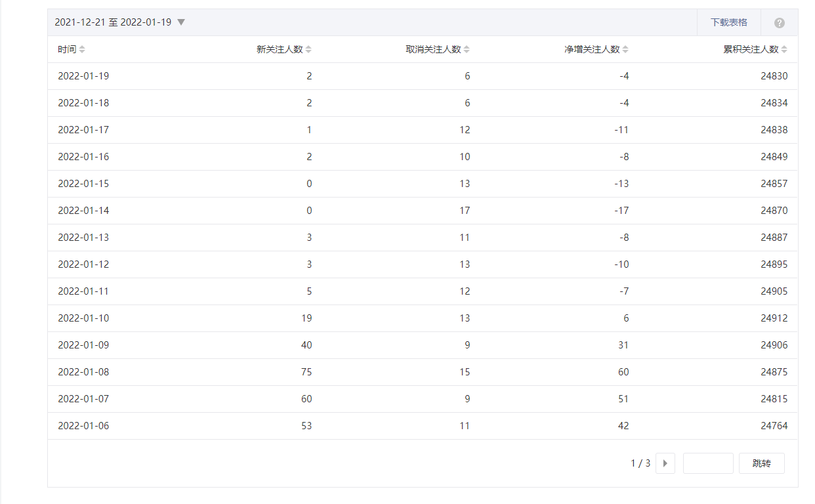Select the 2022-01-19 row date
This screenshot has width=815, height=504.
[x=83, y=76]
